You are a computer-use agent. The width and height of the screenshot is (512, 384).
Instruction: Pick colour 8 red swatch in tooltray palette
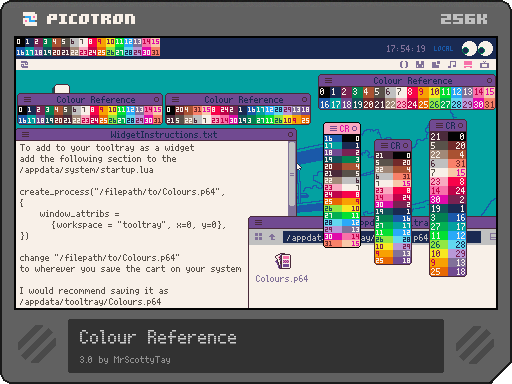91,42
